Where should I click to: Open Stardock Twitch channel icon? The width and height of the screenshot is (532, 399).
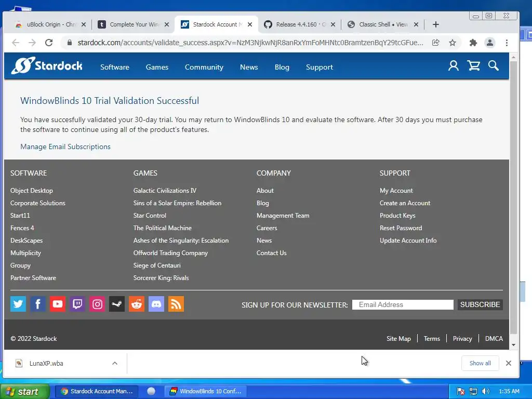(x=77, y=303)
